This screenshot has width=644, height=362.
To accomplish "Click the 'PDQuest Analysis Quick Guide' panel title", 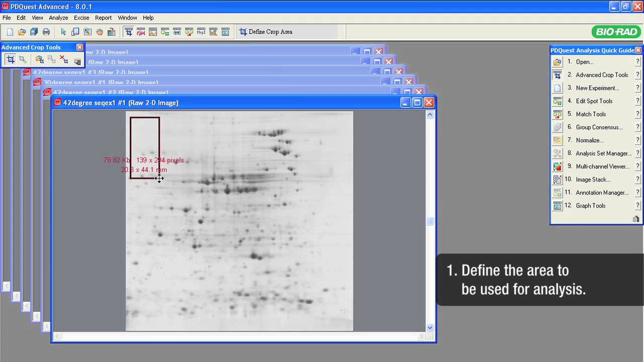I will tap(593, 50).
